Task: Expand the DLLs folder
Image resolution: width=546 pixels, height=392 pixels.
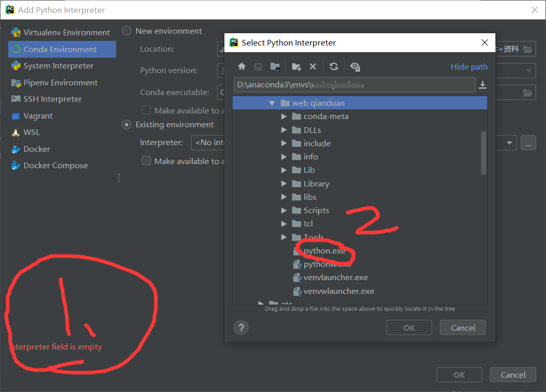Action: tap(284, 130)
